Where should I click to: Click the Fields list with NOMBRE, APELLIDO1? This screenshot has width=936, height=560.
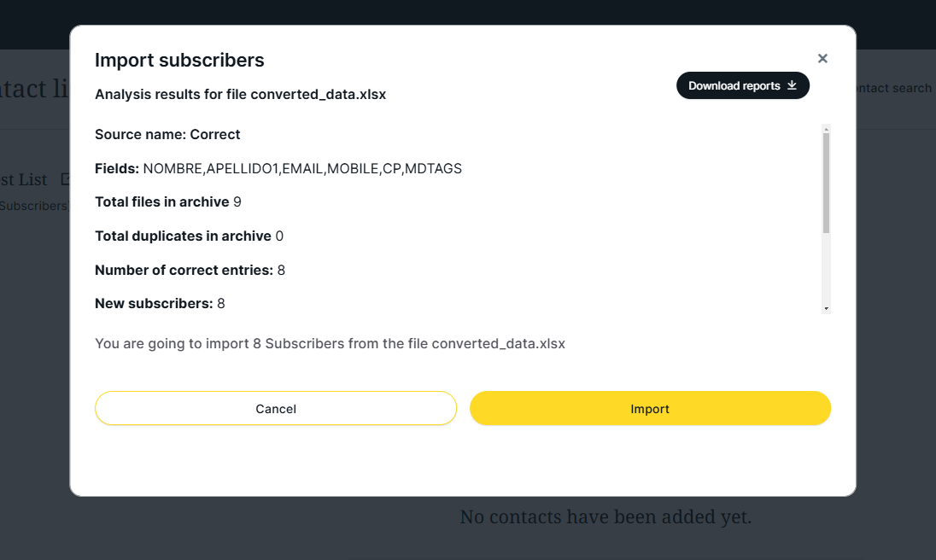(278, 169)
